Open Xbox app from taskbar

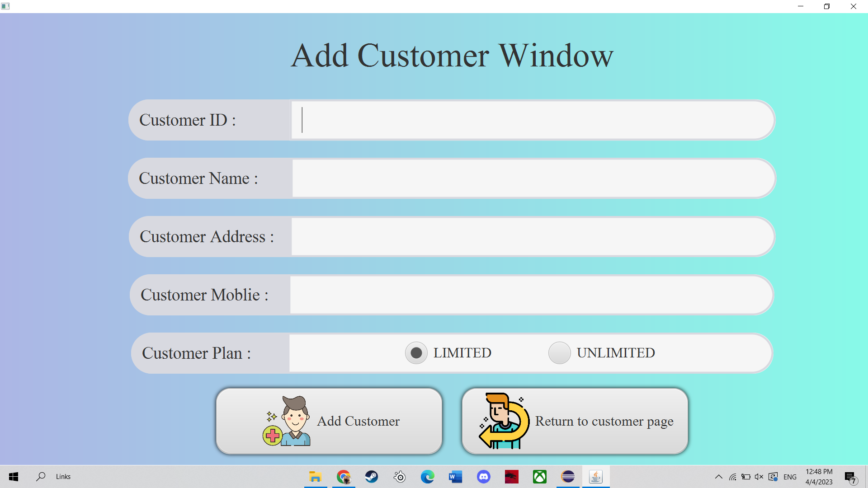[x=540, y=477]
